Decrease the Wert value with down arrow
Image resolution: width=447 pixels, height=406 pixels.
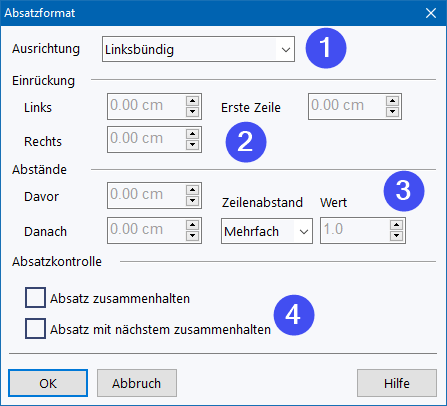click(397, 236)
